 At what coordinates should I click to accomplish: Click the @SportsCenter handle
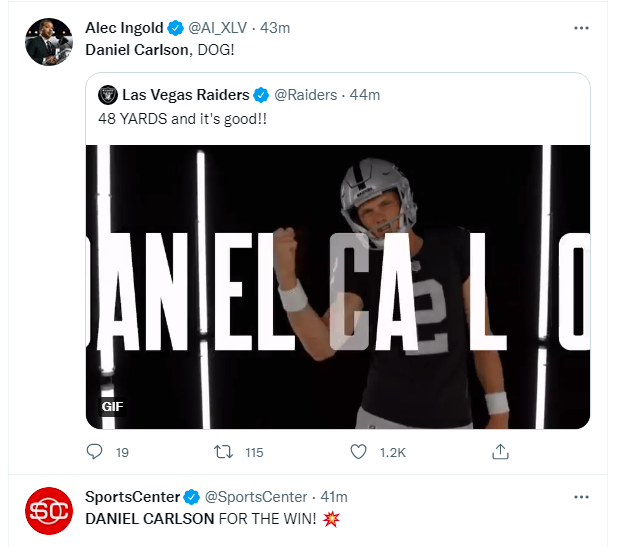tap(254, 497)
